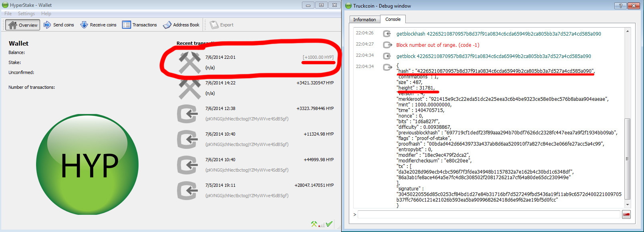Click the HYP coin logo
This screenshot has height=232, width=644.
87,164
